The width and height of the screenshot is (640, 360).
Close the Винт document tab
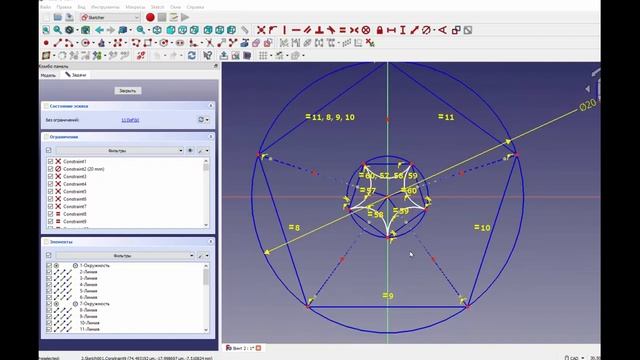point(258,348)
